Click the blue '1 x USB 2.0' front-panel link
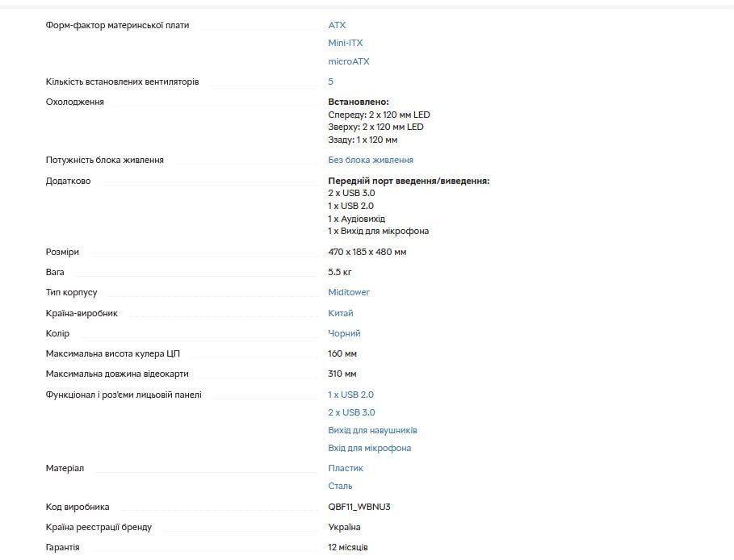 350,395
